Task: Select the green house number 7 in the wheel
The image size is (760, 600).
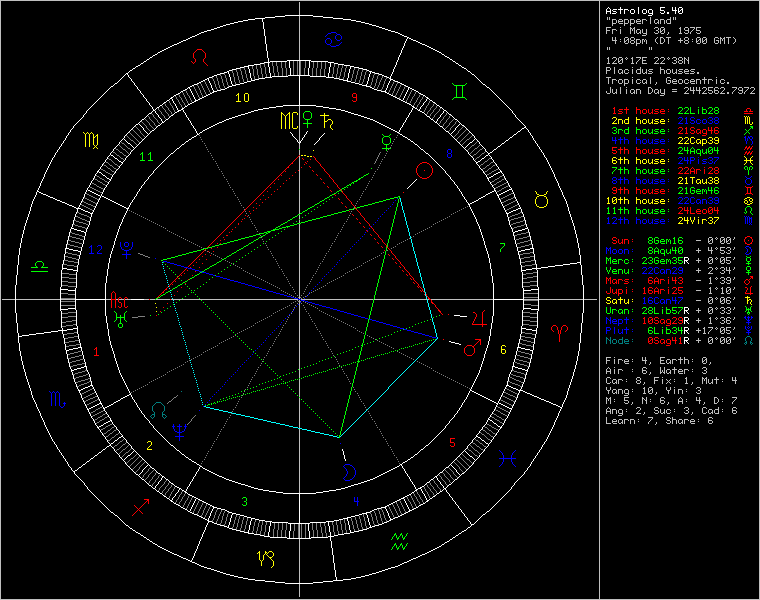Action: pos(502,248)
